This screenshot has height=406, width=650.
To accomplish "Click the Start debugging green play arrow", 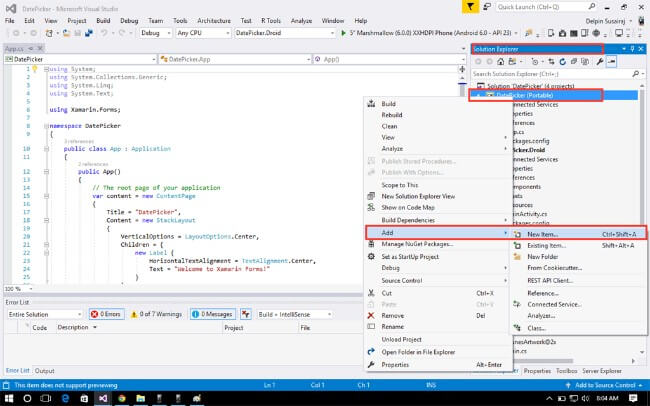I will [x=343, y=33].
